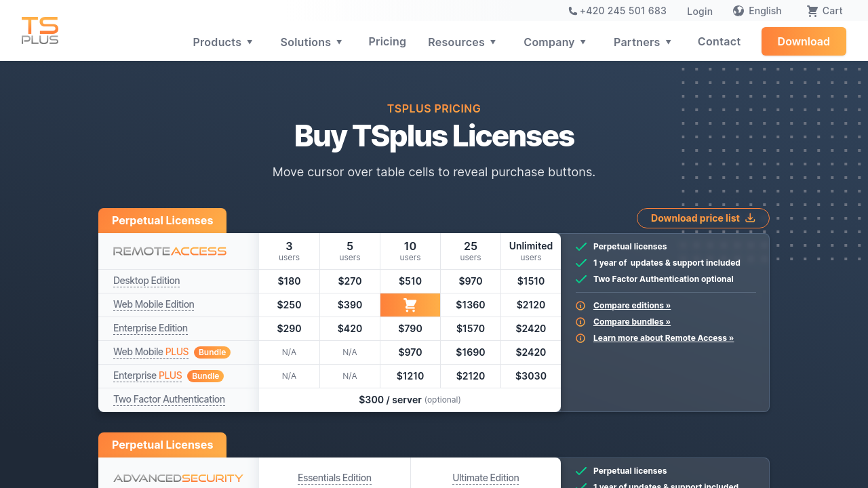Go to the Pricing menu item
868x488 pixels.
(x=387, y=41)
